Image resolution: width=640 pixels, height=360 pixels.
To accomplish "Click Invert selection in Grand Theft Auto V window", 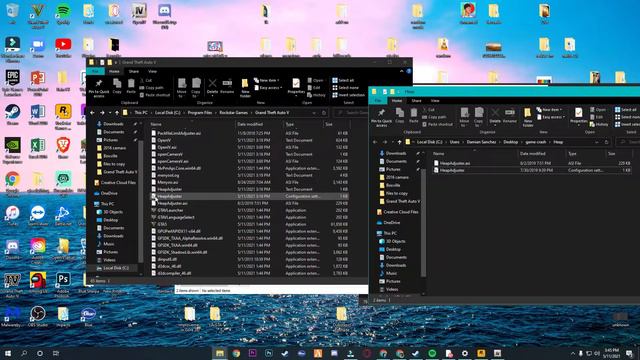I will click(x=349, y=95).
